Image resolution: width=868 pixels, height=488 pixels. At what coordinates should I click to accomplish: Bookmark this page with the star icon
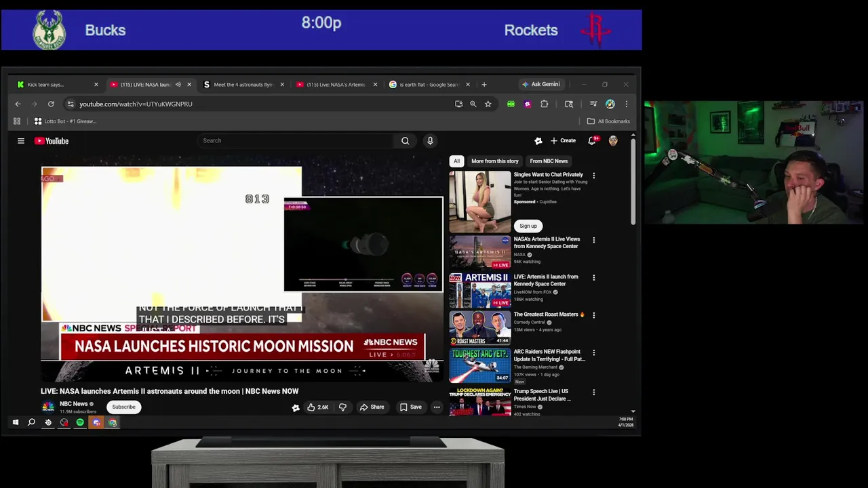[x=488, y=104]
